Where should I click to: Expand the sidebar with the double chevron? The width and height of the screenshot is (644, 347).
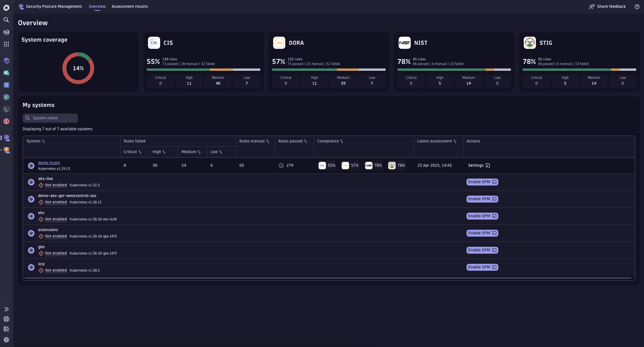point(6,309)
